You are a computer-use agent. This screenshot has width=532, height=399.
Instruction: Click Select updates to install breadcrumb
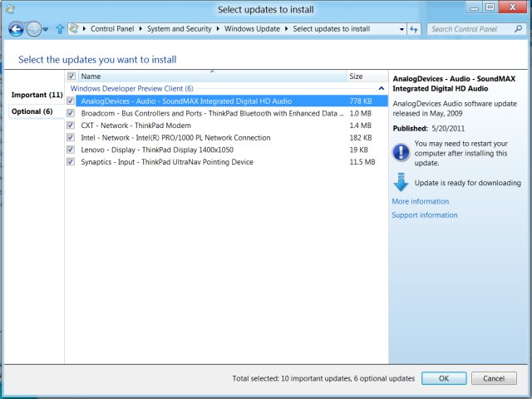tap(332, 29)
